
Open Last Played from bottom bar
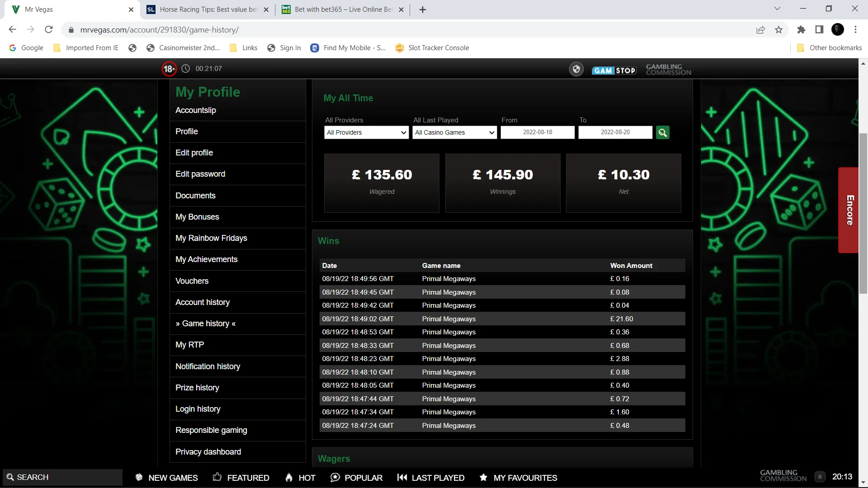point(431,478)
